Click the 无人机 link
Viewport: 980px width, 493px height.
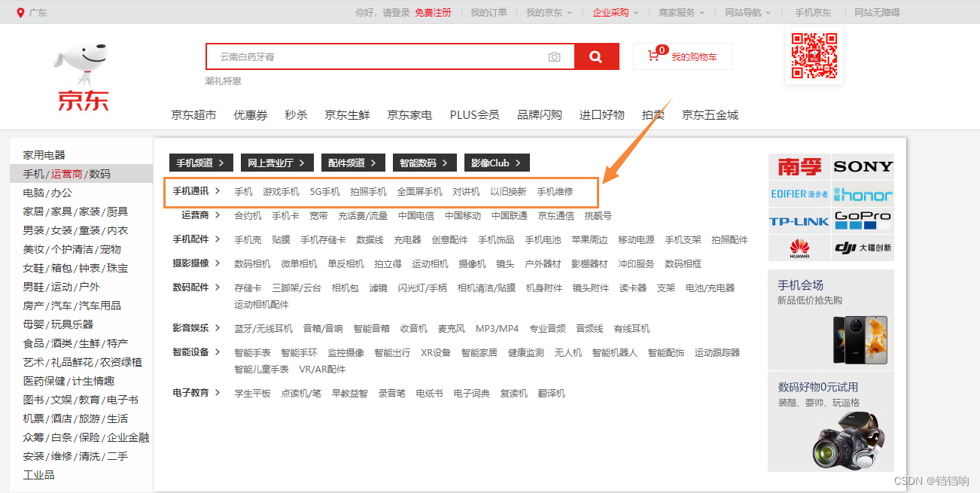coord(568,353)
